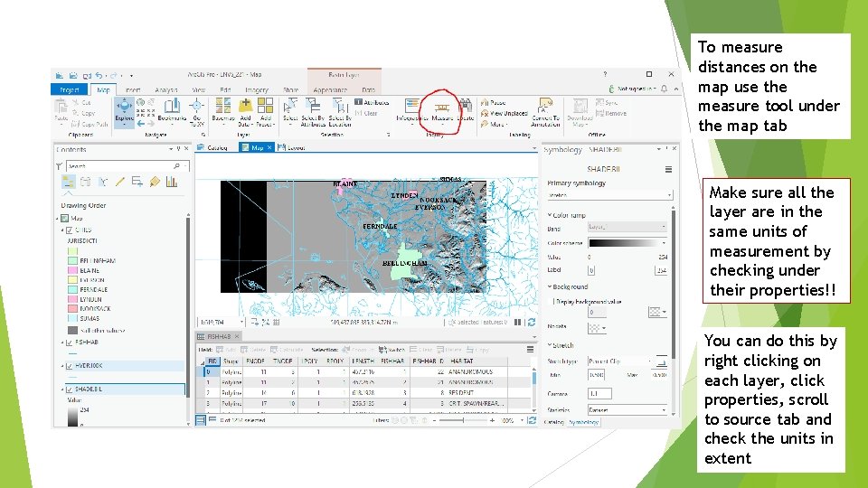This screenshot has height=488, width=868.
Task: Open Primary symbology Stretch dropdown
Action: click(609, 195)
